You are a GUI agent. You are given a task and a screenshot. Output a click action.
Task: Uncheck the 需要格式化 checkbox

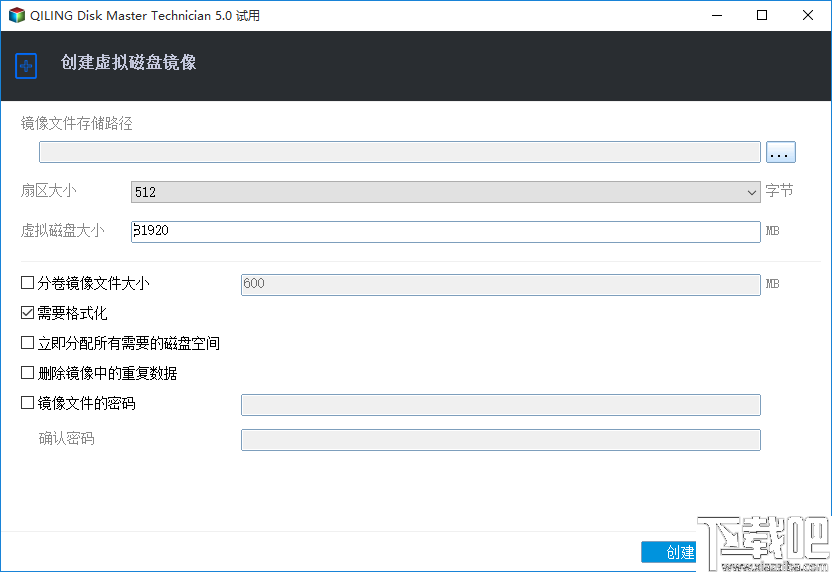pyautogui.click(x=27, y=313)
